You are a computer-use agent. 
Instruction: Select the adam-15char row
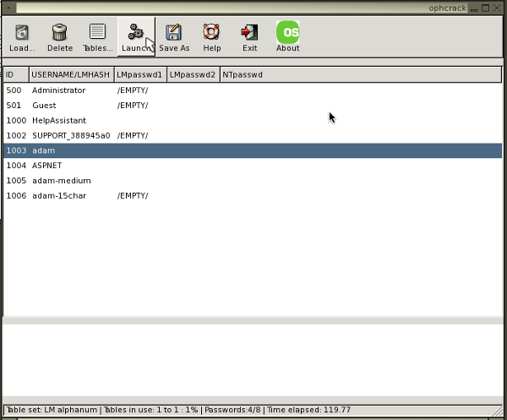point(59,196)
